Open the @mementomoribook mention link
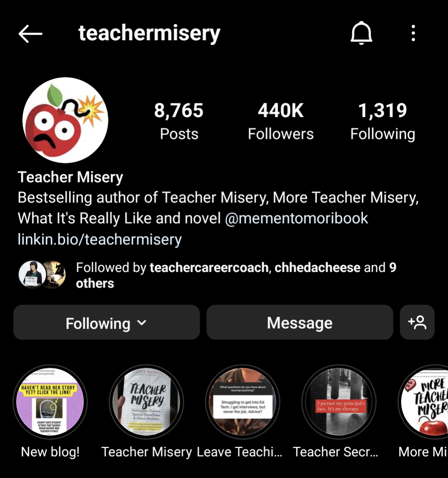Image resolution: width=448 pixels, height=478 pixels. tap(296, 218)
